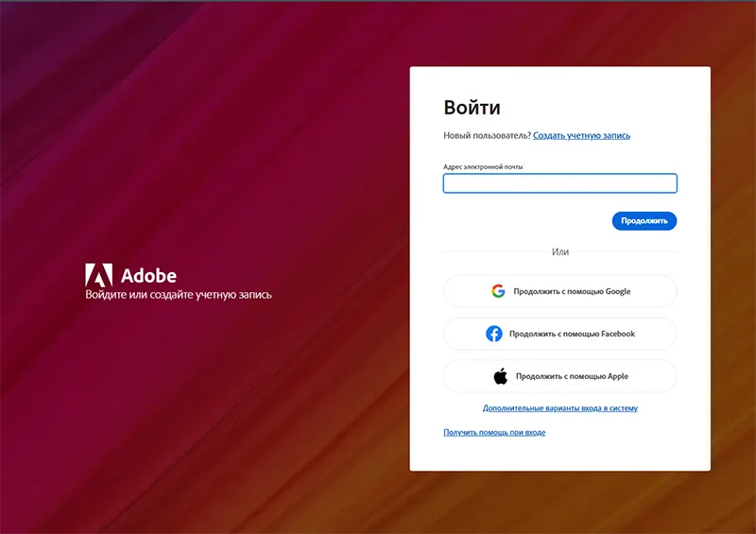The image size is (756, 534).
Task: Open Получить помощь при входе link
Action: pyautogui.click(x=494, y=433)
